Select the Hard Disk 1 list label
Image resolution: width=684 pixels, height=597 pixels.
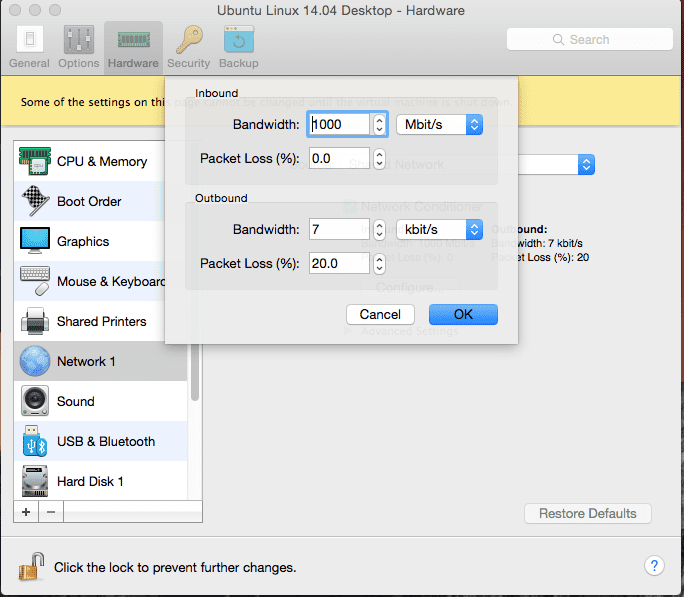pyautogui.click(x=90, y=481)
